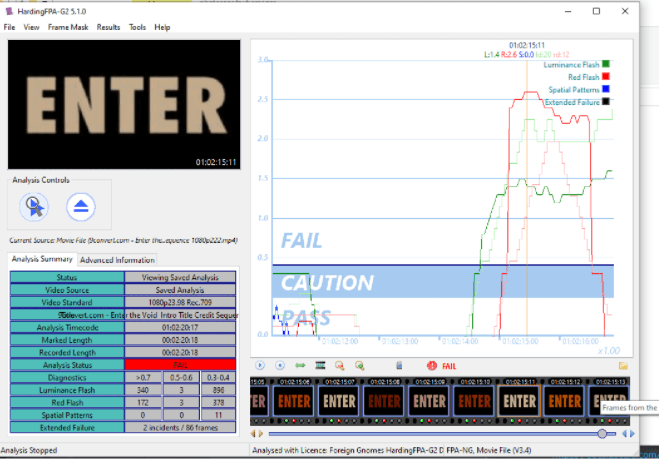
Task: Click the Recorded Length value 00:02:20:18
Action: [180, 352]
